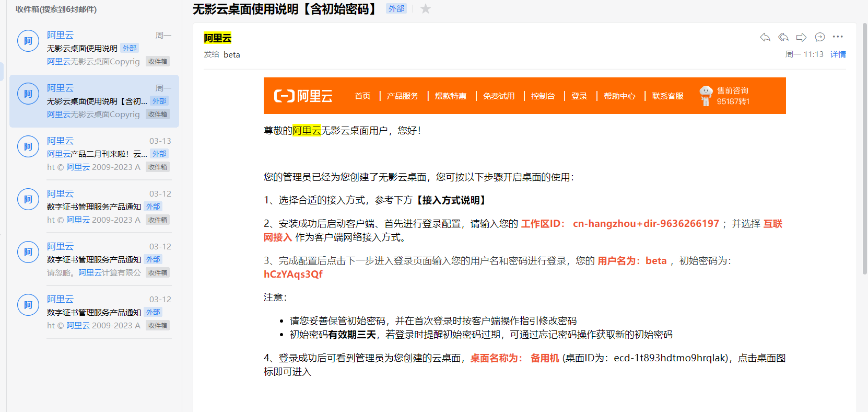Click 收件箱(搜索到6封邮件) header
868x412 pixels.
(56, 9)
